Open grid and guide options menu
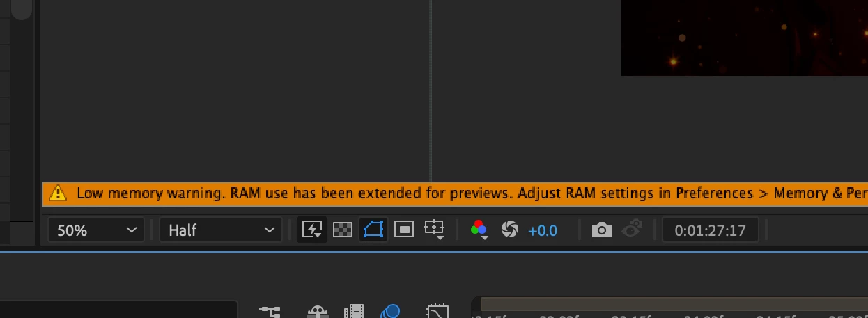Screen dimensions: 868x318 [435, 230]
